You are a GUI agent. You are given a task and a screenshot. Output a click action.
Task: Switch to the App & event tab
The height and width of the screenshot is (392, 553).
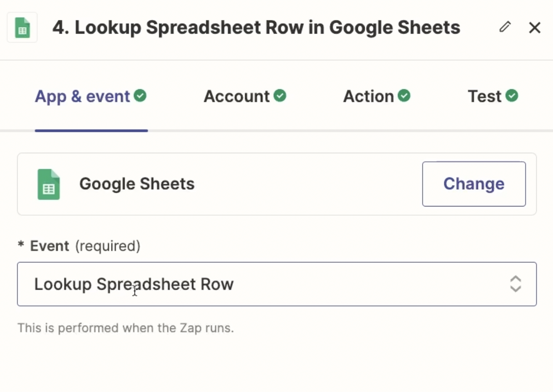coord(91,96)
